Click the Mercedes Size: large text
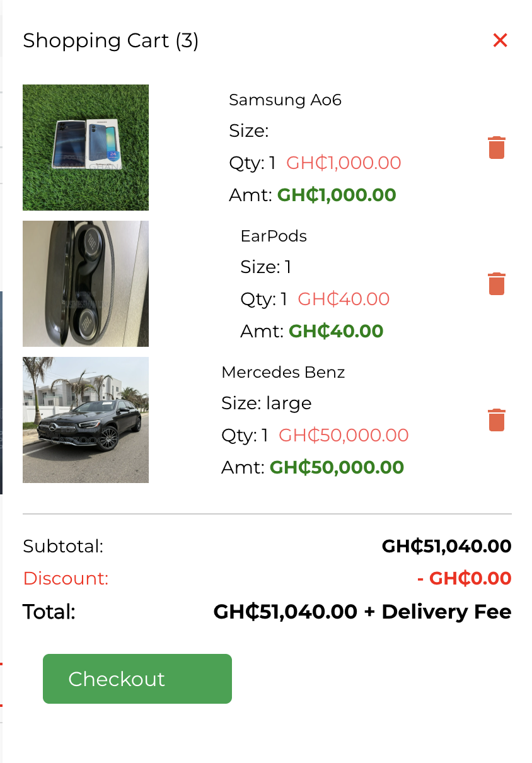The width and height of the screenshot is (532, 763). pos(267,403)
